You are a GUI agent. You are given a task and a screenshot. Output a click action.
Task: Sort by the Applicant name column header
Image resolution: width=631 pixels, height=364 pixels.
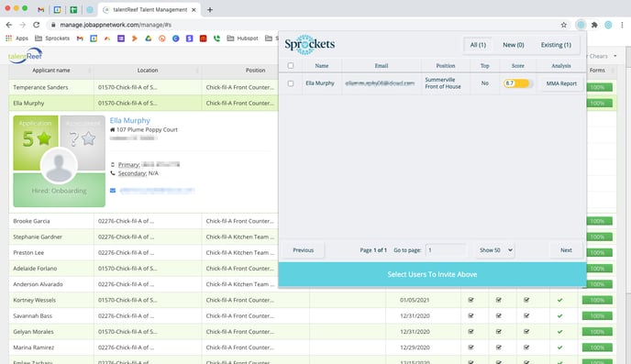click(51, 71)
